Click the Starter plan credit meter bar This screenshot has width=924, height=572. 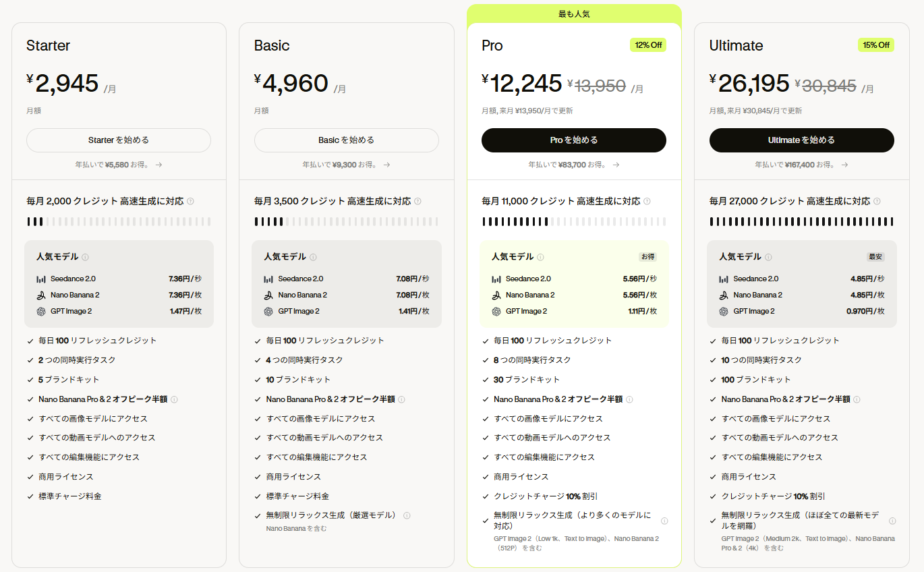click(x=119, y=221)
